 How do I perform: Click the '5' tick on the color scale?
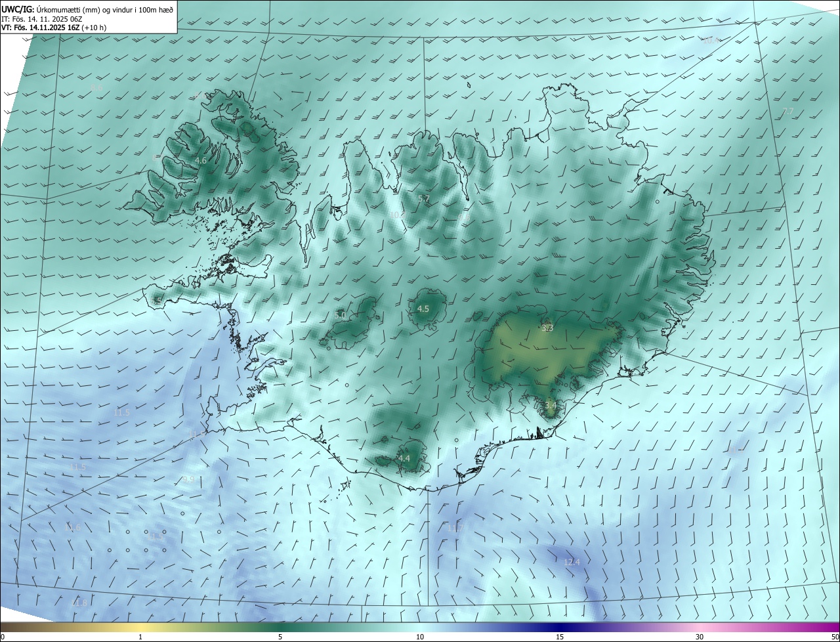click(x=280, y=637)
